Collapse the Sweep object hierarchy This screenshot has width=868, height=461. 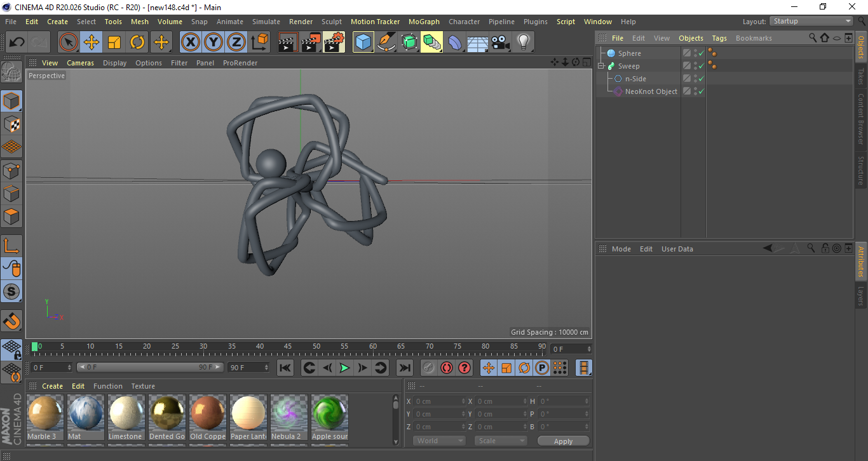click(x=601, y=66)
